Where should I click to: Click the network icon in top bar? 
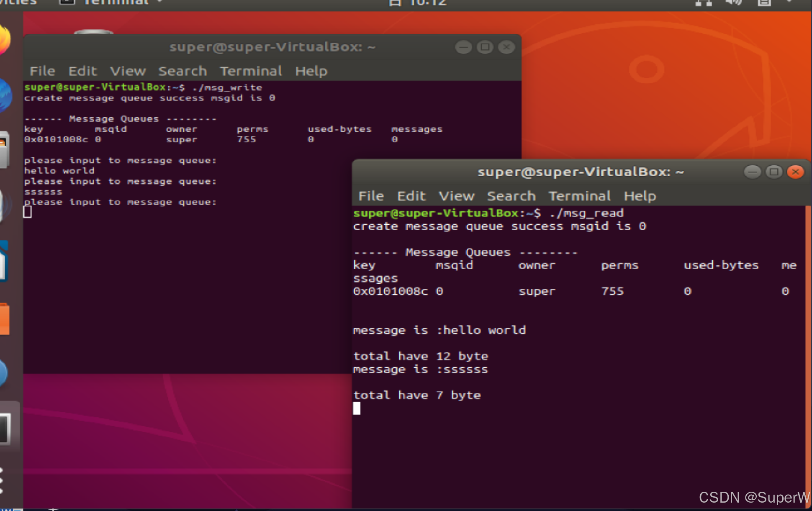pyautogui.click(x=703, y=3)
